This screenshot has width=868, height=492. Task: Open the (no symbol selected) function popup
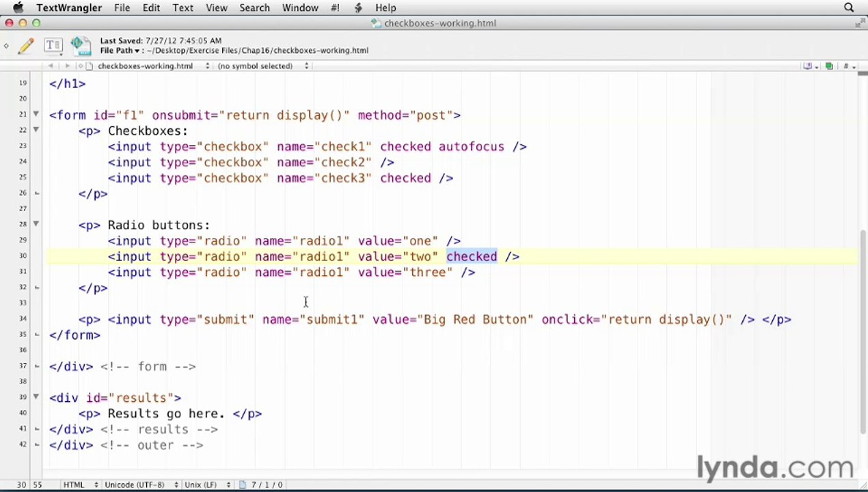(x=263, y=66)
